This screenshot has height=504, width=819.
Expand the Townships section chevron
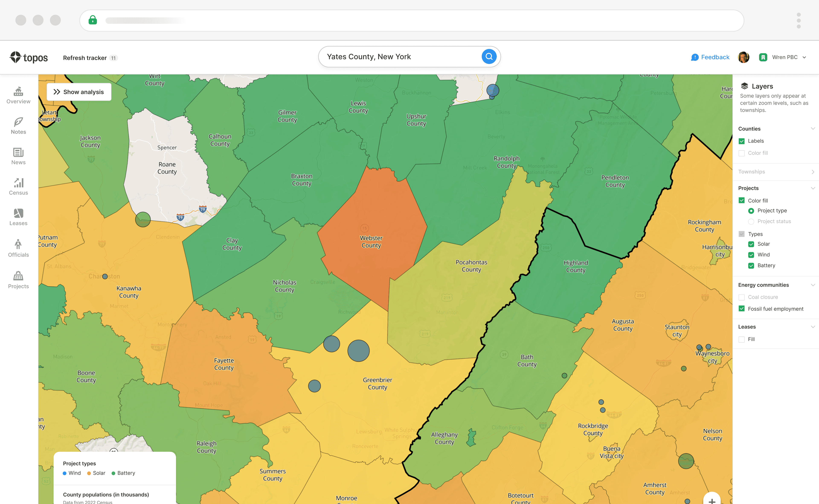[813, 172]
